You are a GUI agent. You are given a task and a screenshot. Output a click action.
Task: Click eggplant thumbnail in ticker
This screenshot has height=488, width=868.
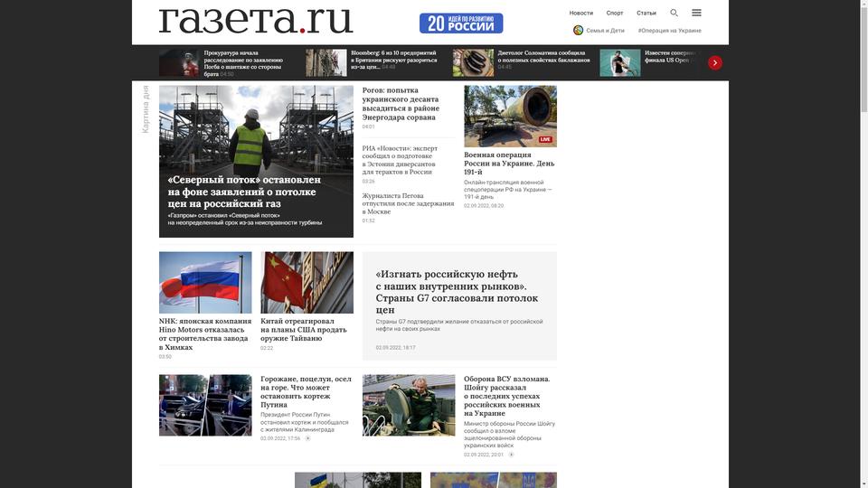click(473, 62)
